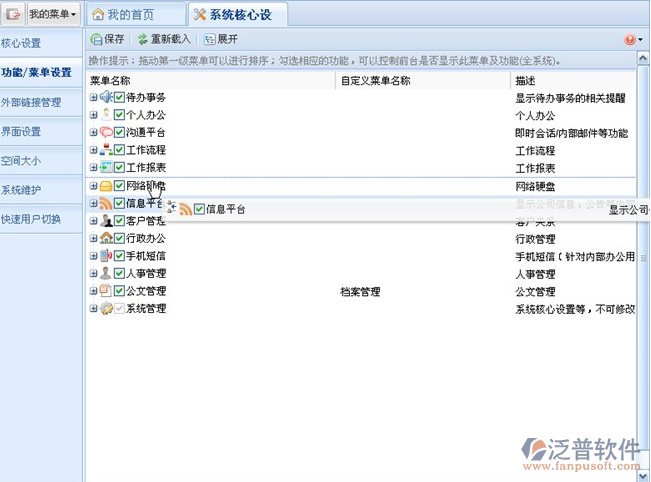This screenshot has width=651, height=482.
Task: Click the disk icon of 网络硬盘
Action: point(106,186)
